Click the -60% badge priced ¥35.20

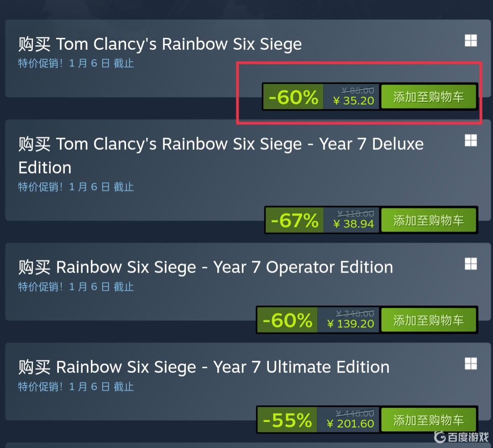pyautogui.click(x=293, y=97)
